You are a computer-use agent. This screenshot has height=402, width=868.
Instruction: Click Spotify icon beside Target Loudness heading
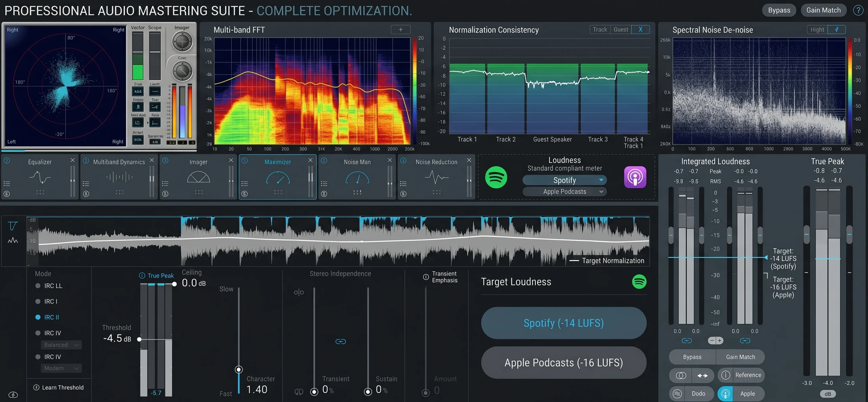(x=639, y=282)
